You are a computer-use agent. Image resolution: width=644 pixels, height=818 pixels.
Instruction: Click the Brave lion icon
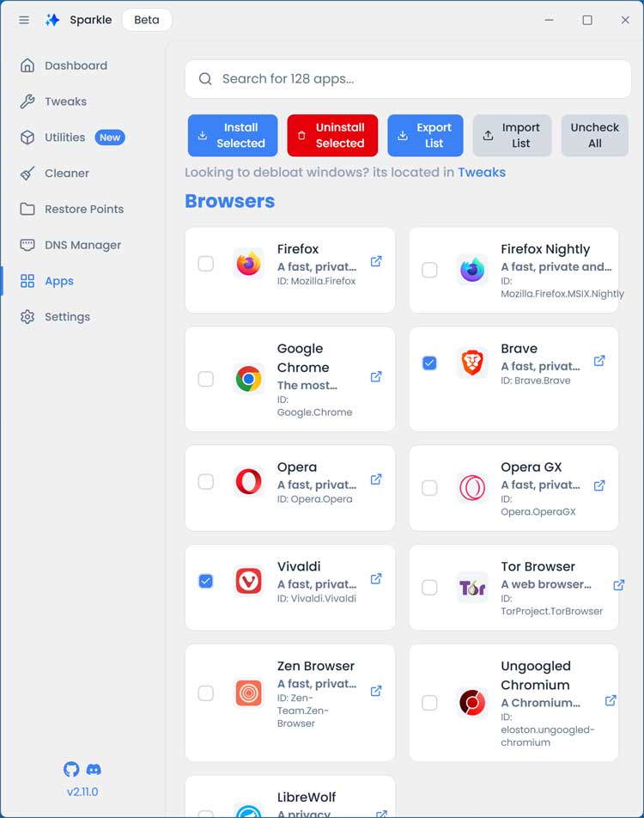coord(472,363)
